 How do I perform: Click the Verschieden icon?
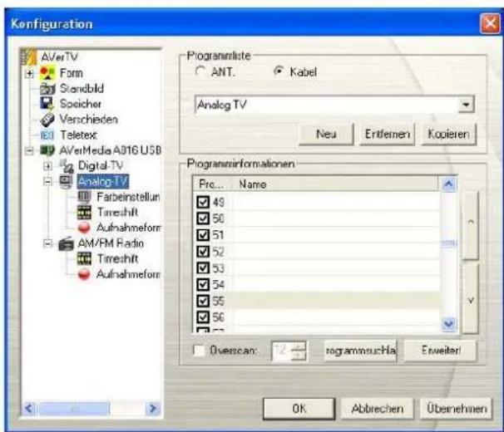point(47,120)
